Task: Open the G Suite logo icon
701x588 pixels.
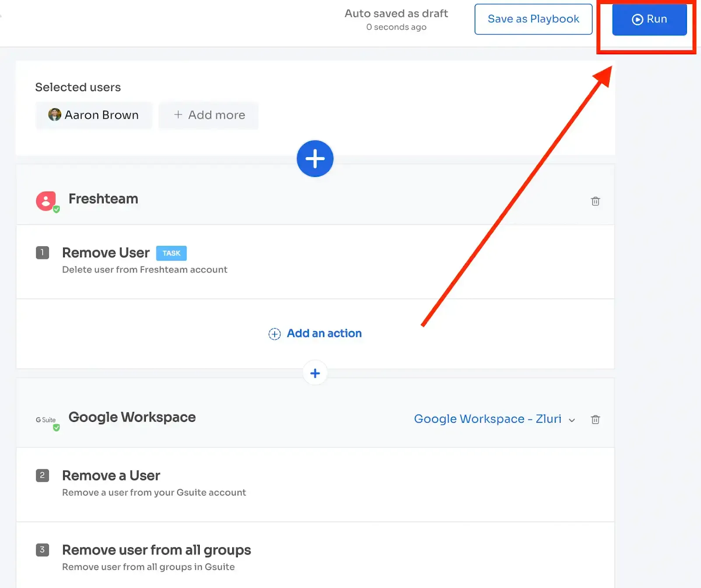Action: click(47, 420)
